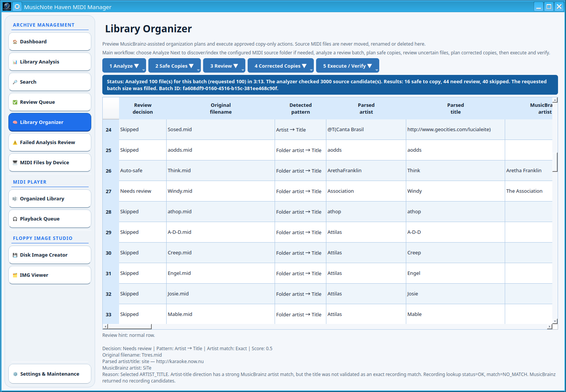The image size is (566, 392).
Task: Open the Review Queue
Action: pos(50,102)
